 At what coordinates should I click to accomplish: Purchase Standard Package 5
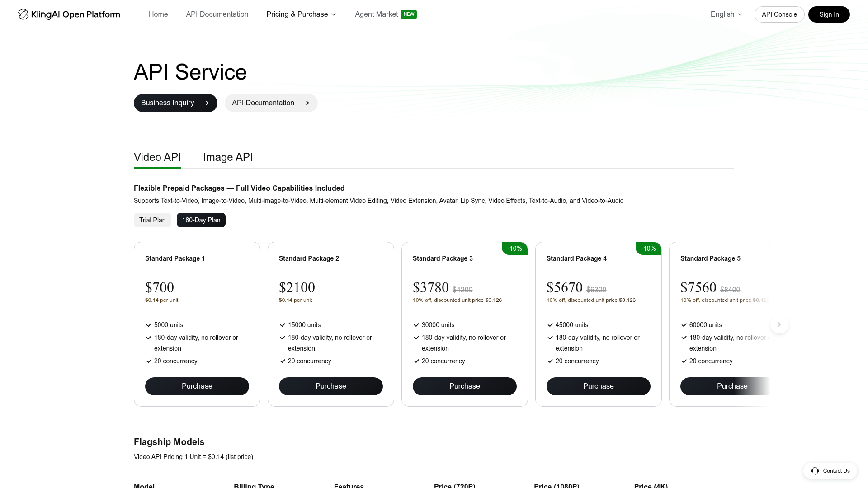click(x=725, y=386)
